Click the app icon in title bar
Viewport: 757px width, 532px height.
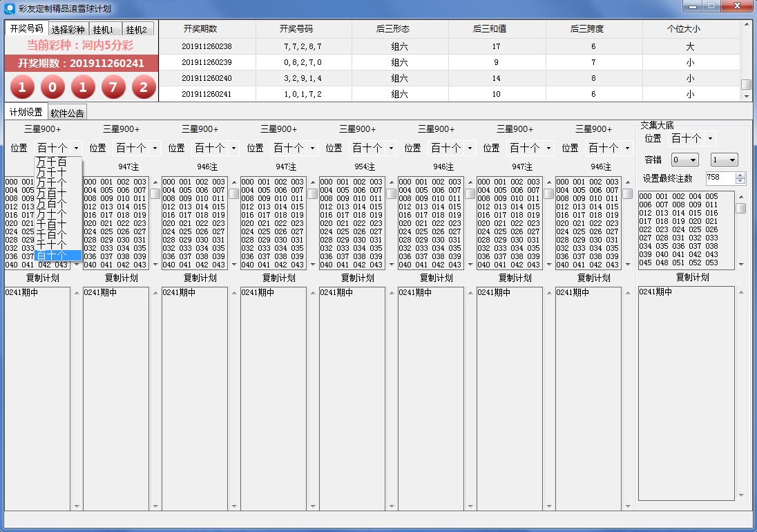10,8
